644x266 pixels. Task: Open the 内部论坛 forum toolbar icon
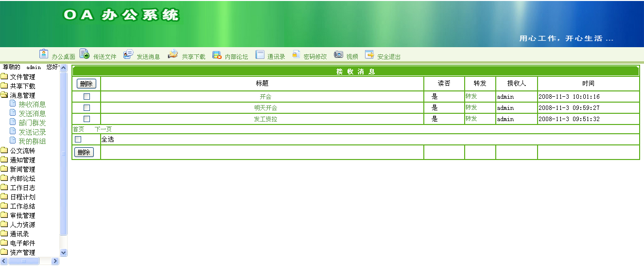point(217,54)
